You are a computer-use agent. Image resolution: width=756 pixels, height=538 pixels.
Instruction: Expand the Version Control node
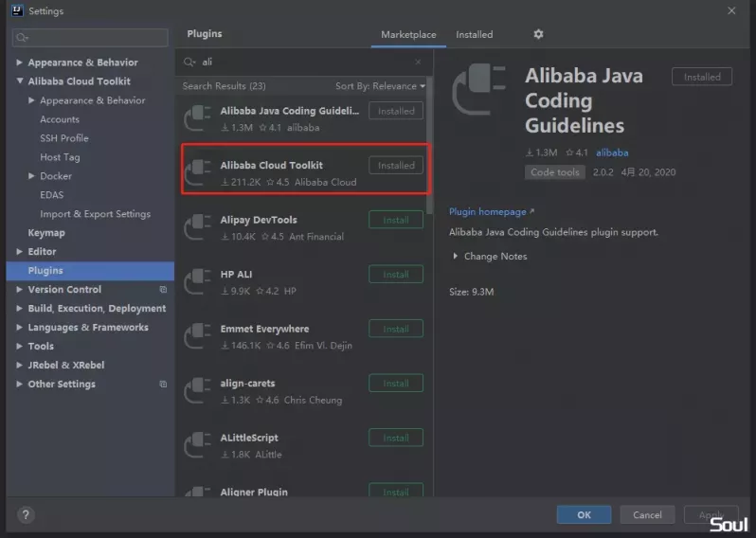click(19, 289)
